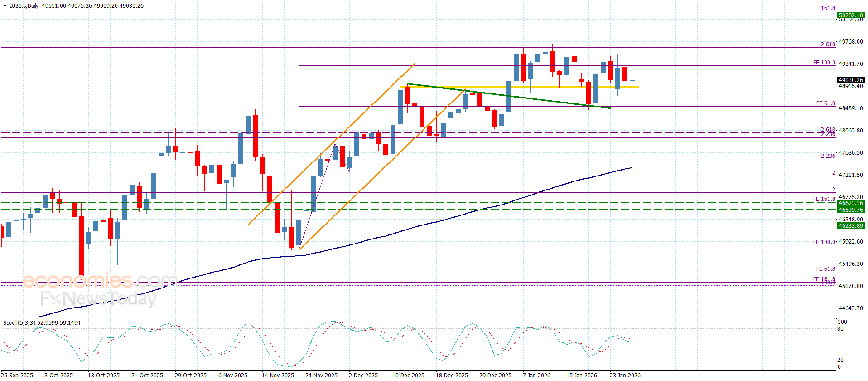
Task: Click the 13 Oct 2025 date label
Action: tap(104, 375)
